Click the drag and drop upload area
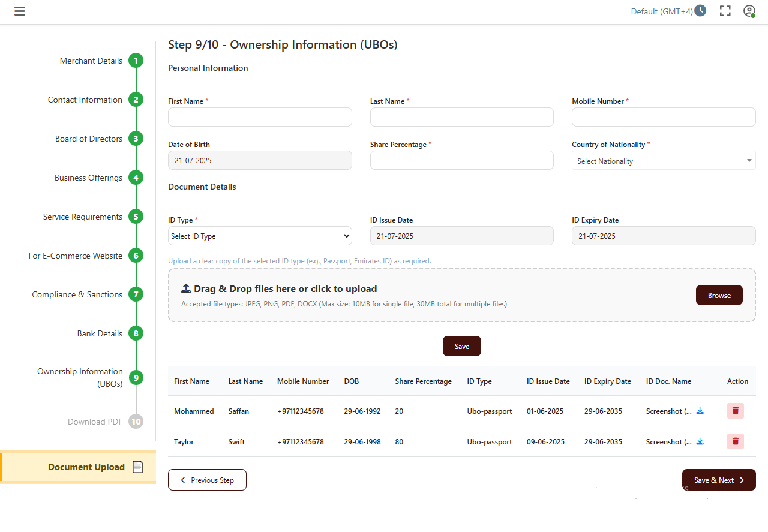Viewport: 768px width, 532px height. pyautogui.click(x=462, y=295)
